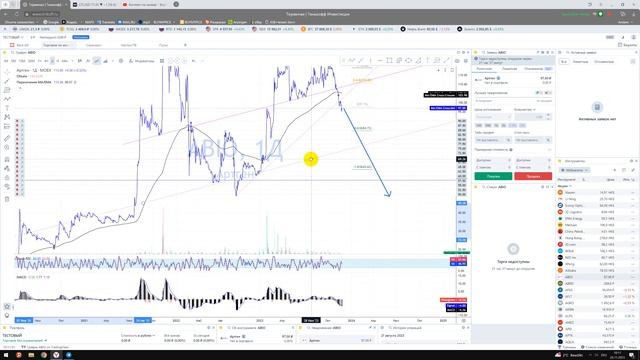The image size is (640, 360).
Task: Switch to the Рыночная order tab
Action: [484, 69]
